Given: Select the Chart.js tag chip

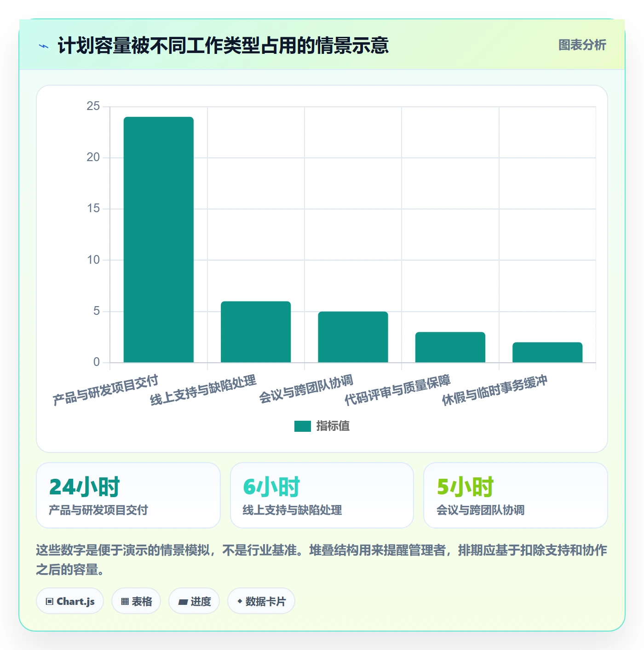Looking at the screenshot, I should (x=70, y=601).
